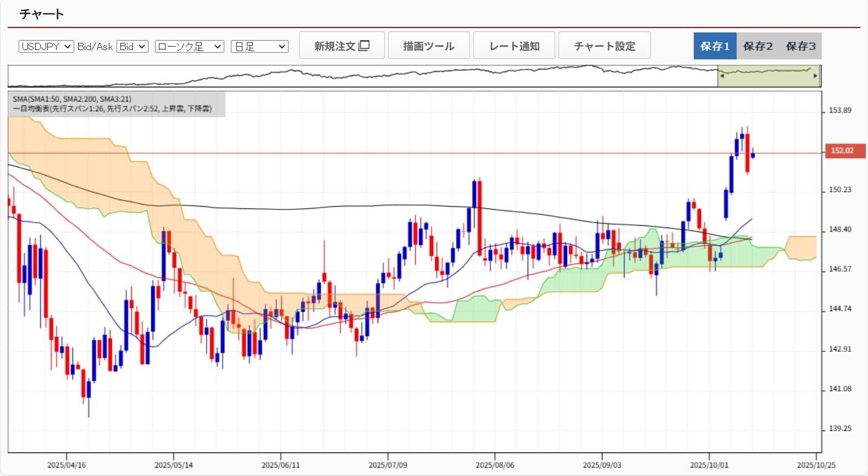The height and width of the screenshot is (476, 868).
Task: Click the green selected range in overview navigator
Action: click(769, 77)
